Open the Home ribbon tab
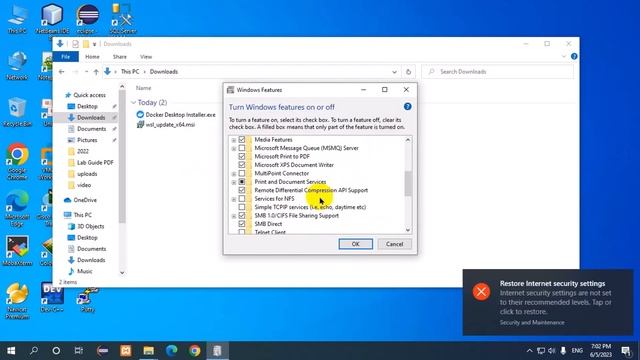The width and height of the screenshot is (640, 360). point(92,57)
